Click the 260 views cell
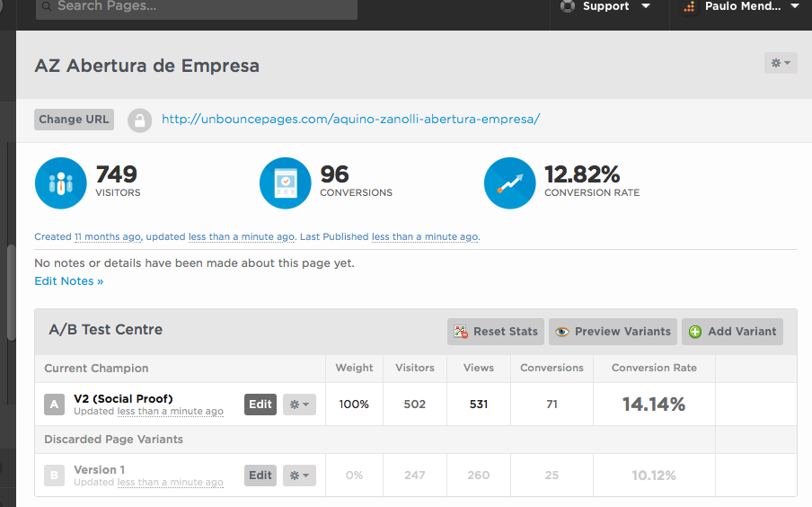This screenshot has width=812, height=507. click(x=479, y=476)
